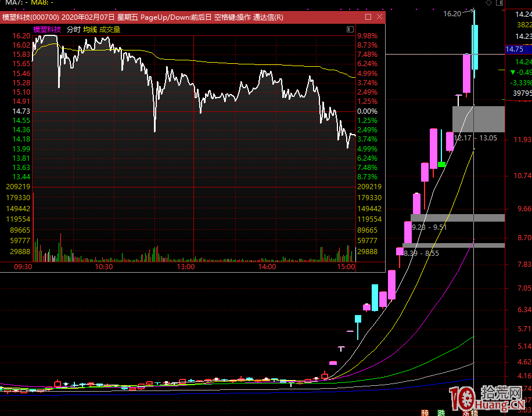Click the diamond icon above the K-line chart
This screenshot has width=532, height=416.
click(488, 3)
